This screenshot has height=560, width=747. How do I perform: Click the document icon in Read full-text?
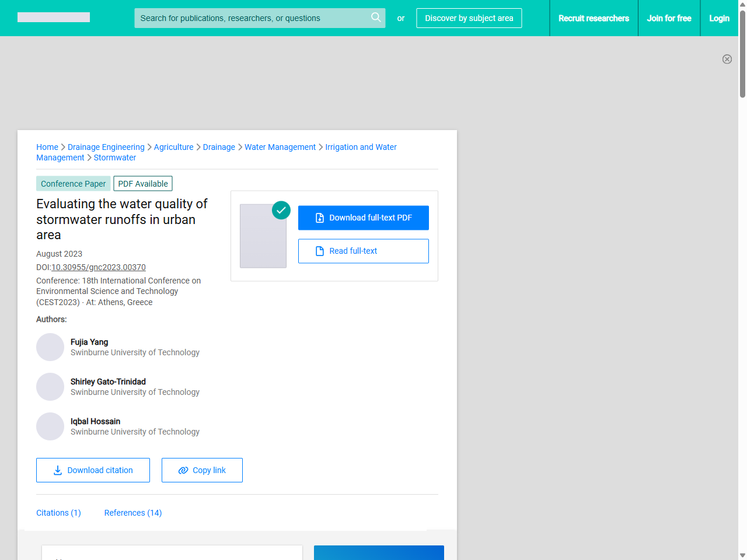click(x=319, y=251)
